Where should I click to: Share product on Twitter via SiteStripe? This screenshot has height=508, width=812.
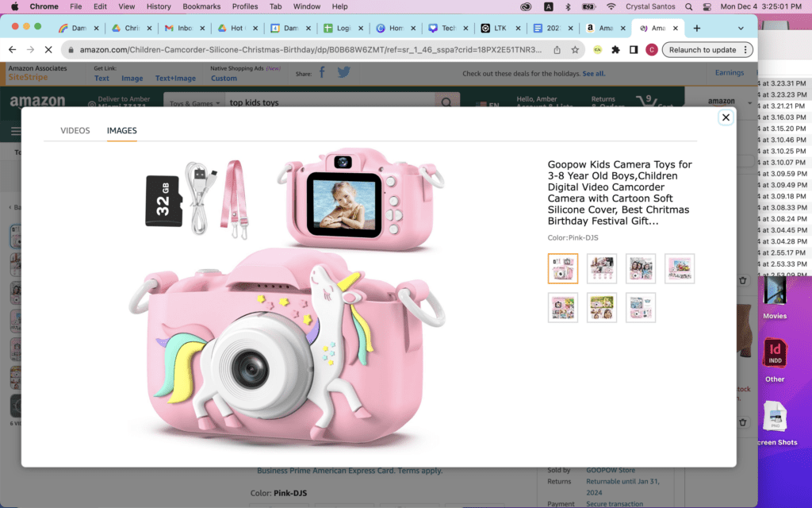tap(343, 73)
